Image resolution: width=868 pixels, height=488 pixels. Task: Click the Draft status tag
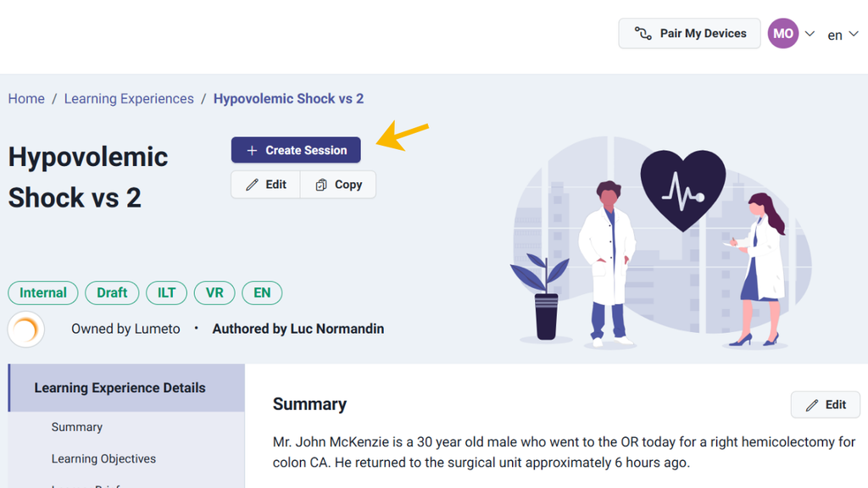[112, 292]
